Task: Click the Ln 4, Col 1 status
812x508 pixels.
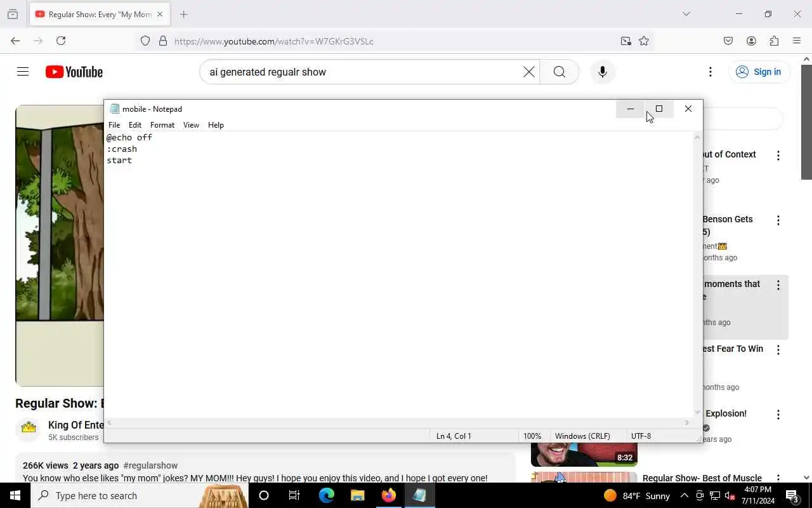Action: [x=454, y=436]
